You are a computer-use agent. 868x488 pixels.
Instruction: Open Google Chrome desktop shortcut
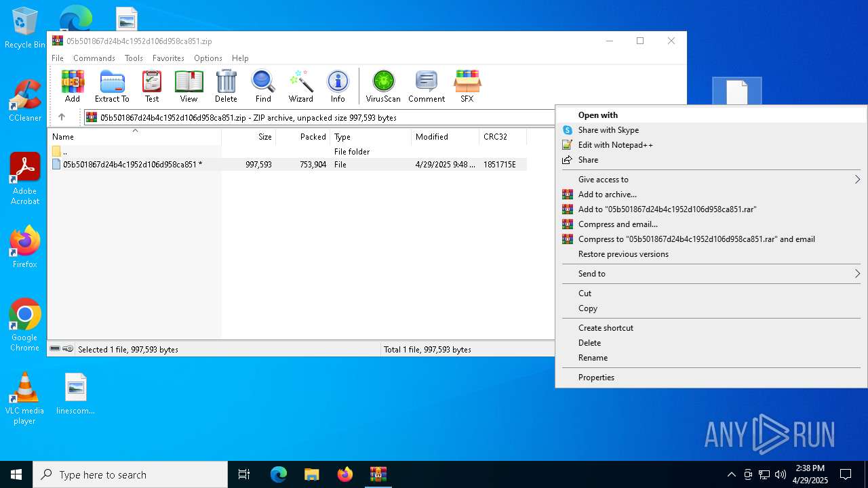(x=24, y=325)
